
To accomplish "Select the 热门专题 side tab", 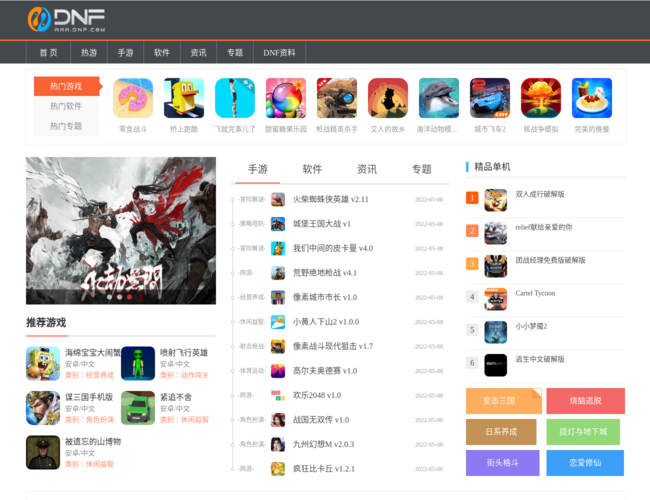I will [66, 126].
